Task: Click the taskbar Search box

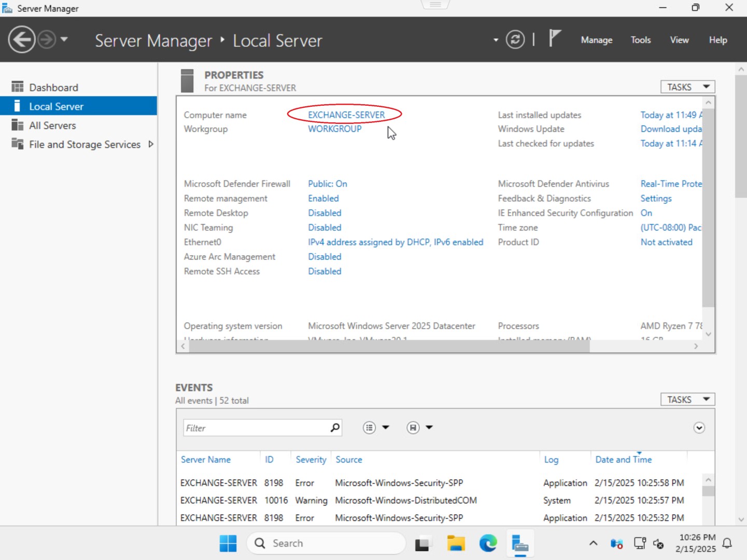Action: 326,543
